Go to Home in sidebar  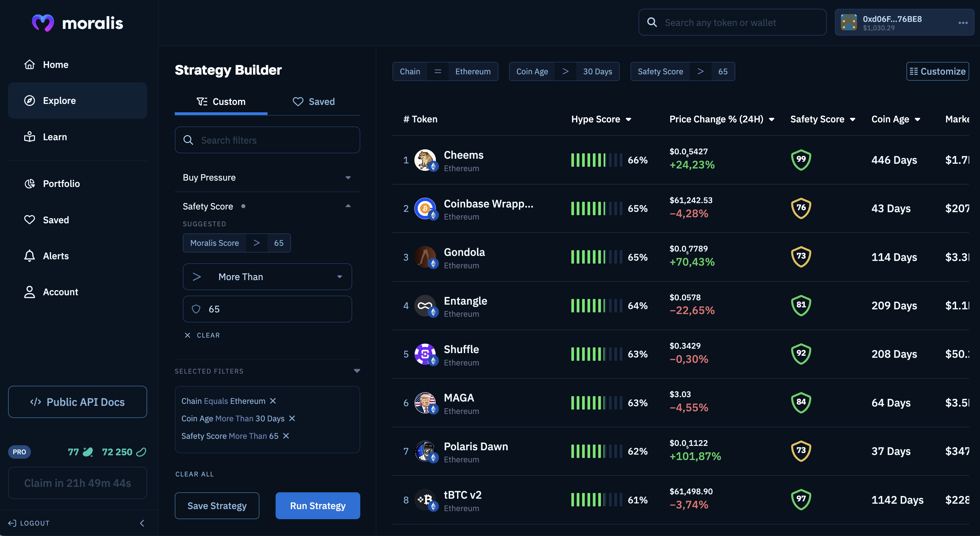(x=78, y=65)
